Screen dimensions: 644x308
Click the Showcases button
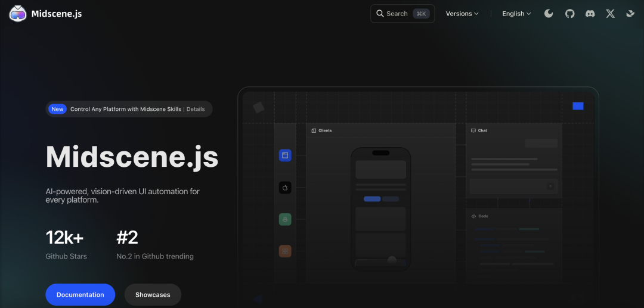pos(153,294)
